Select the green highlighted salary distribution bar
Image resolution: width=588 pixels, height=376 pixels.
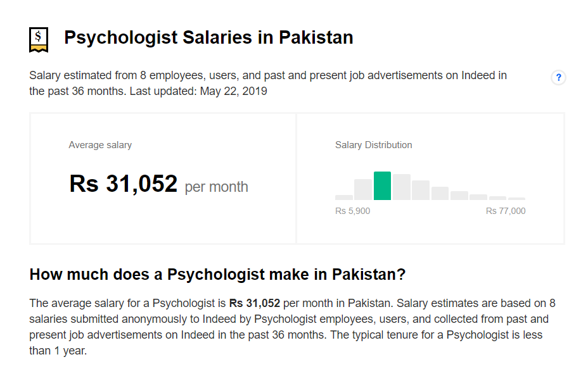(382, 186)
